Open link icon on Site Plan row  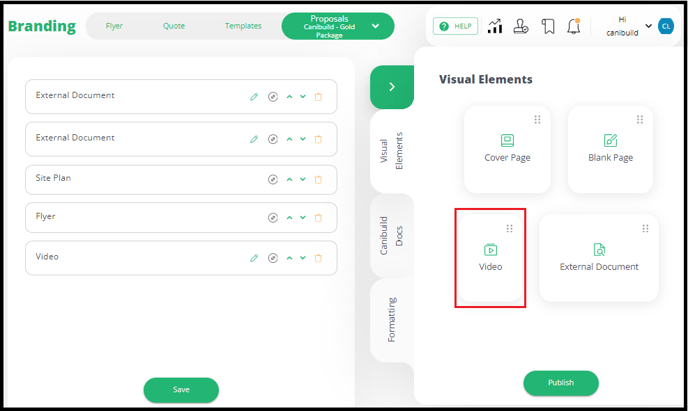[x=273, y=179]
